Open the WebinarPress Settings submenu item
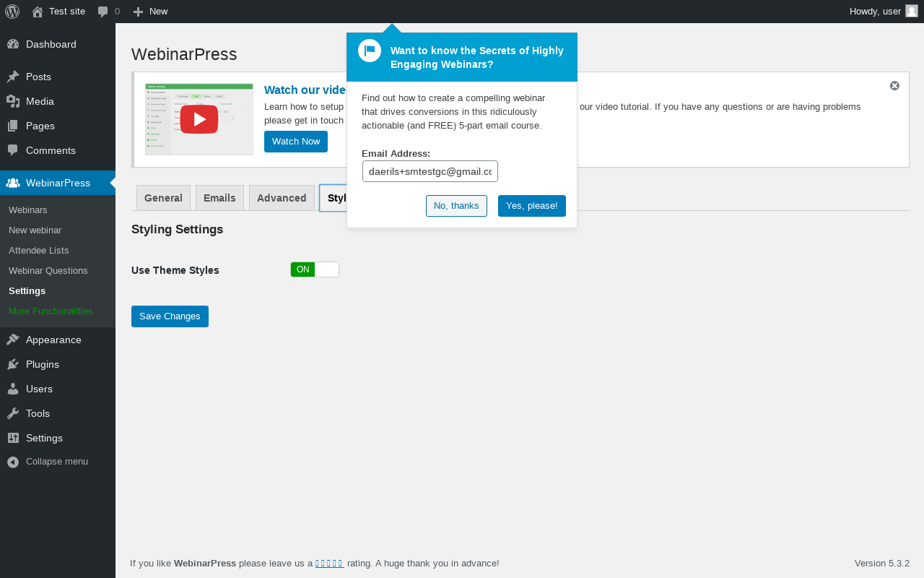 27,290
